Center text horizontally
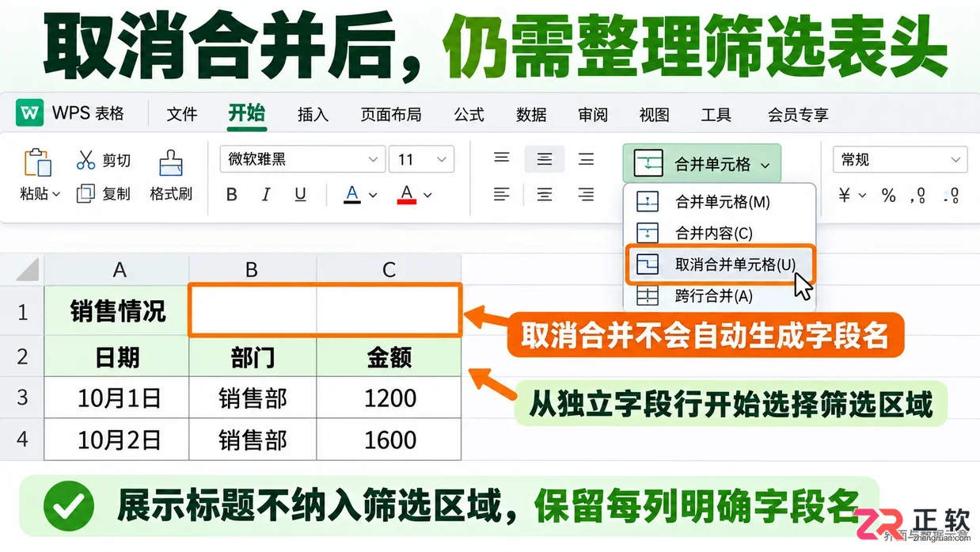 [x=545, y=193]
